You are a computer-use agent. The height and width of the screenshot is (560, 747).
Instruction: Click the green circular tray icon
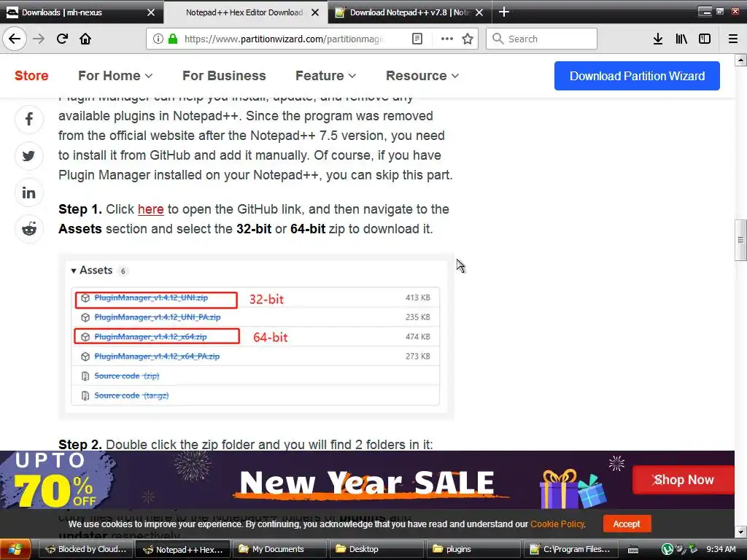[667, 550]
